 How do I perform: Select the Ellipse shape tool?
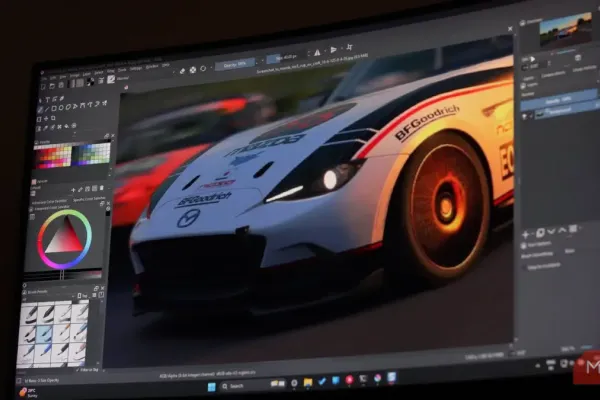61,108
